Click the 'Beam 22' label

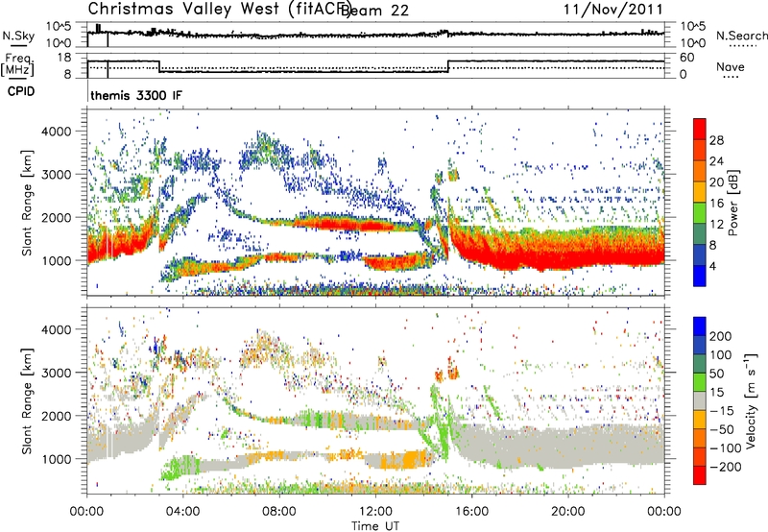coord(374,11)
